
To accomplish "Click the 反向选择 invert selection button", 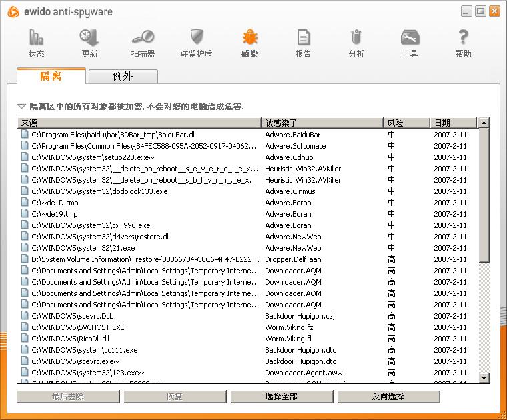I will (x=388, y=397).
